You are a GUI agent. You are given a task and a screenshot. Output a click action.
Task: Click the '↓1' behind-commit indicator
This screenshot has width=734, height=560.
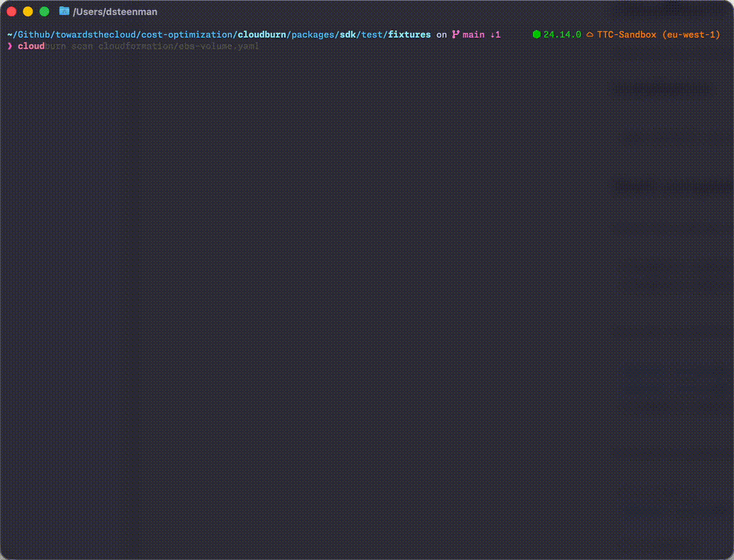[495, 34]
